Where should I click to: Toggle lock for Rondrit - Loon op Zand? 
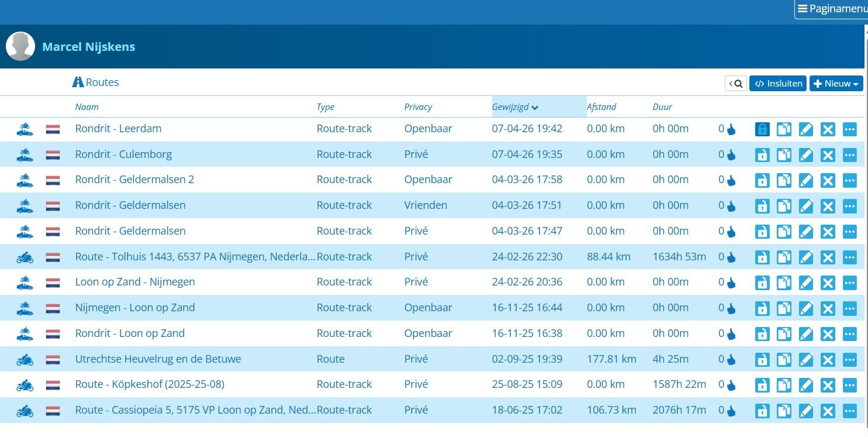pos(762,334)
